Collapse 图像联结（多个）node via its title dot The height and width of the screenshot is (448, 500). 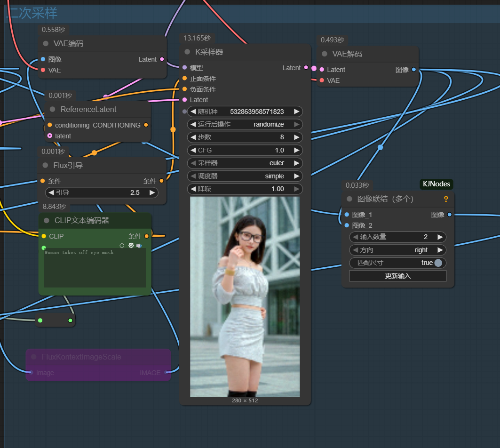point(349,199)
